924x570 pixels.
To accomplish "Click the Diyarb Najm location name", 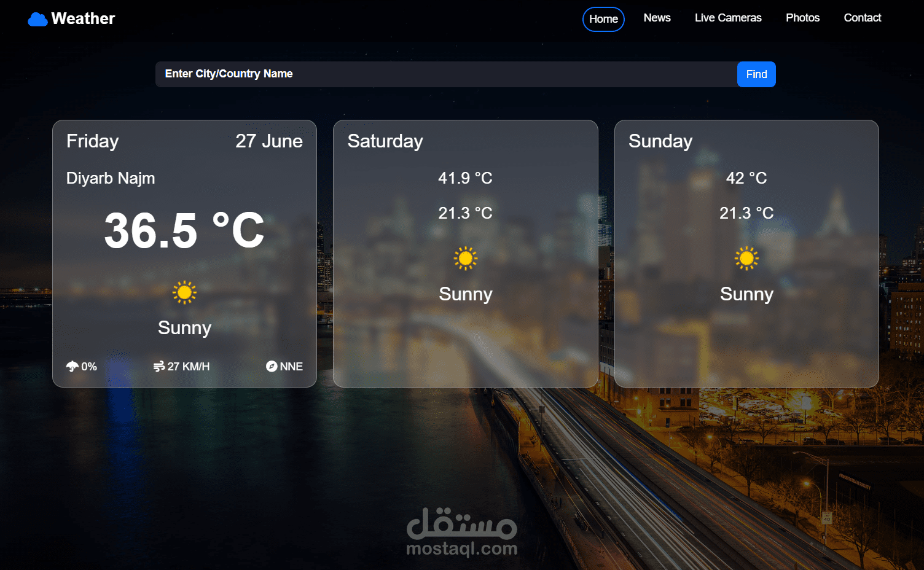I will (111, 178).
